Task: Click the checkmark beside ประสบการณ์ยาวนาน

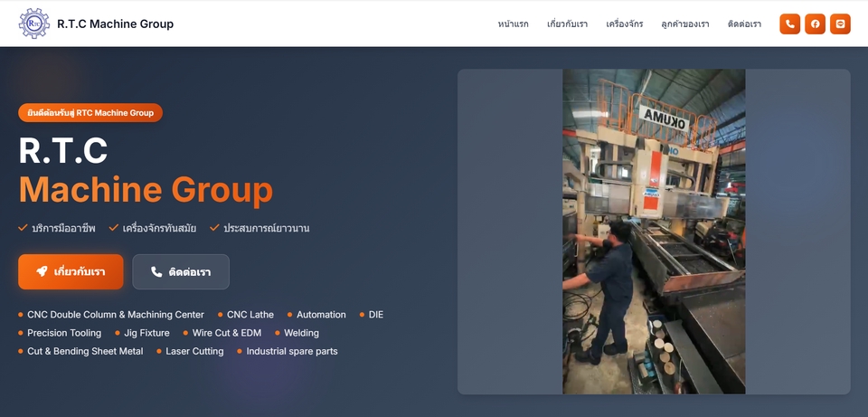Action: coord(215,228)
